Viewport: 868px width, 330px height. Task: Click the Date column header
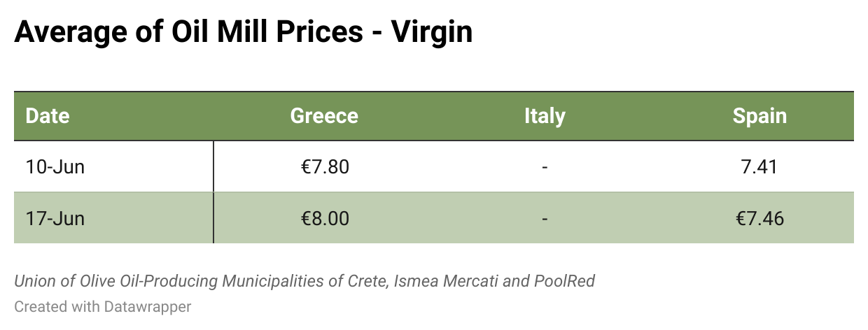click(x=48, y=116)
